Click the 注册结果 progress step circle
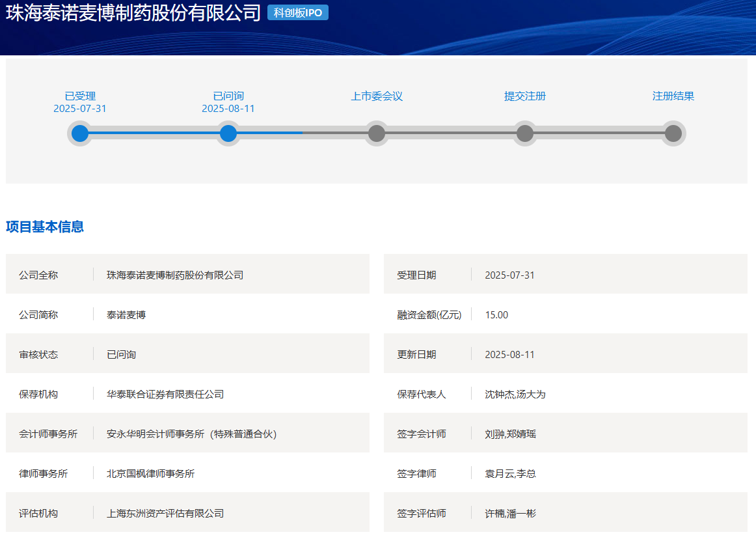This screenshot has width=756, height=541. 673,133
